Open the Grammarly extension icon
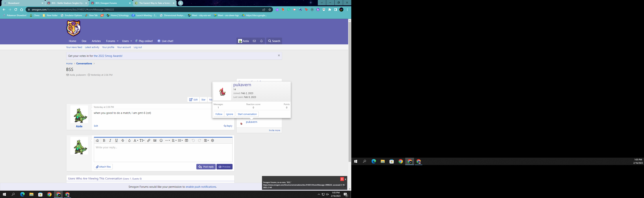The height and width of the screenshot is (198, 644). point(289,10)
